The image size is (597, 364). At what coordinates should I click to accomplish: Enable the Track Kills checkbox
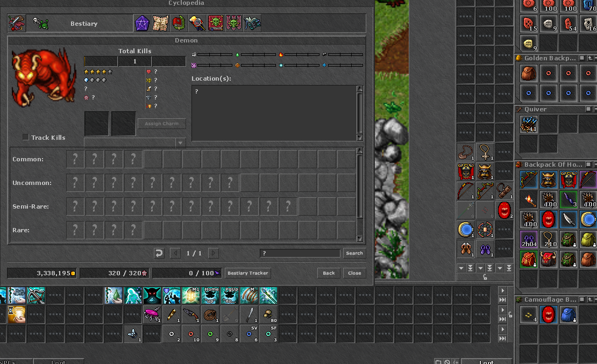point(25,137)
